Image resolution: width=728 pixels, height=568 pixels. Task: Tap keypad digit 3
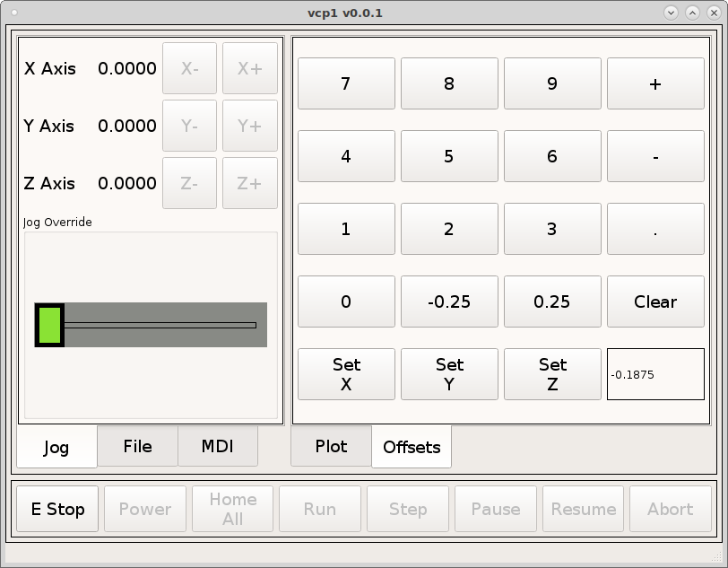[x=552, y=229]
